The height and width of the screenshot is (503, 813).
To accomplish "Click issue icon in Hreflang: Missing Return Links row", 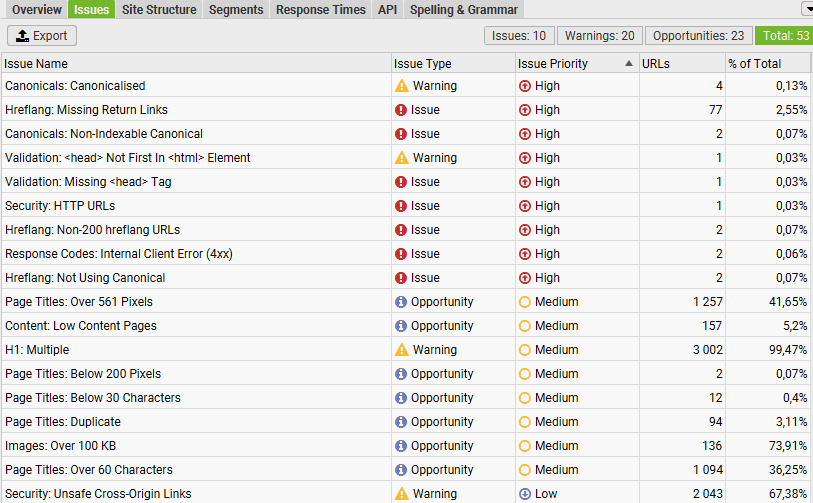I will click(401, 110).
